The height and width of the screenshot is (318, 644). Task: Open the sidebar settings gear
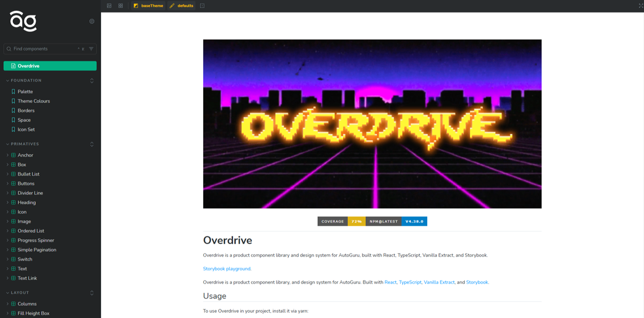pyautogui.click(x=92, y=21)
